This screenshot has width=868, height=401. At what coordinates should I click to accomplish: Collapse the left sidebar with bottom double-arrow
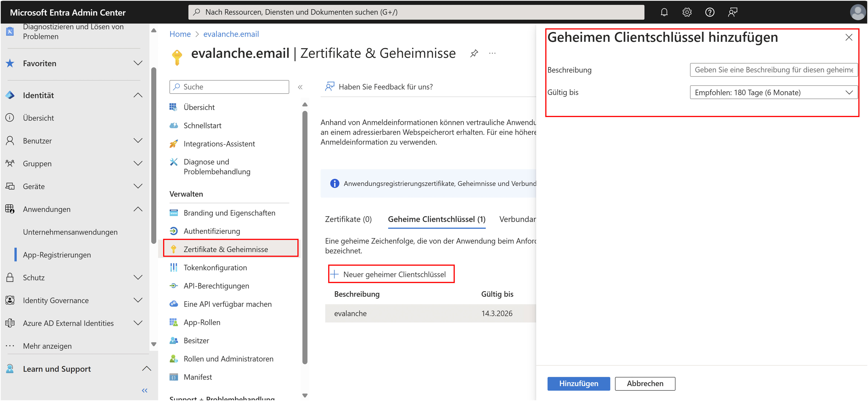(145, 390)
